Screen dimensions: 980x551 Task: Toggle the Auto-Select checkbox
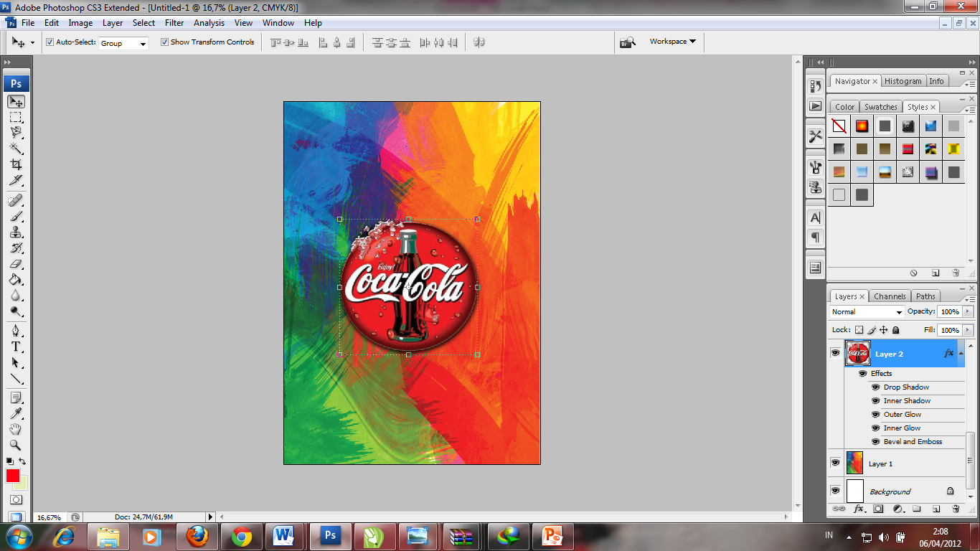(x=50, y=42)
